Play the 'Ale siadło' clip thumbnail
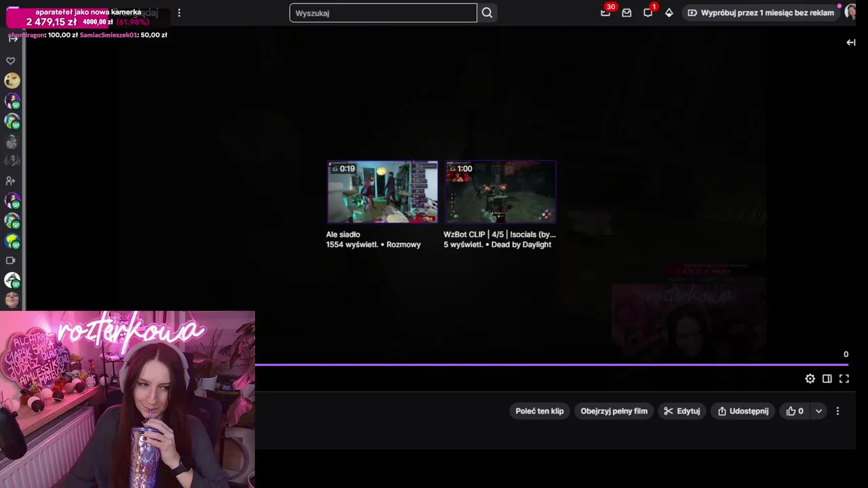The width and height of the screenshot is (868, 488). (382, 192)
